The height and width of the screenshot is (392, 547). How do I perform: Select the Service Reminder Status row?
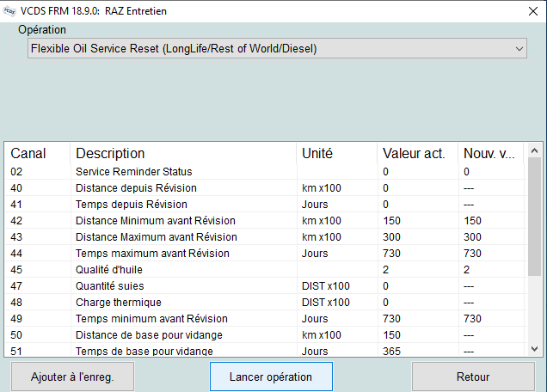click(x=264, y=172)
